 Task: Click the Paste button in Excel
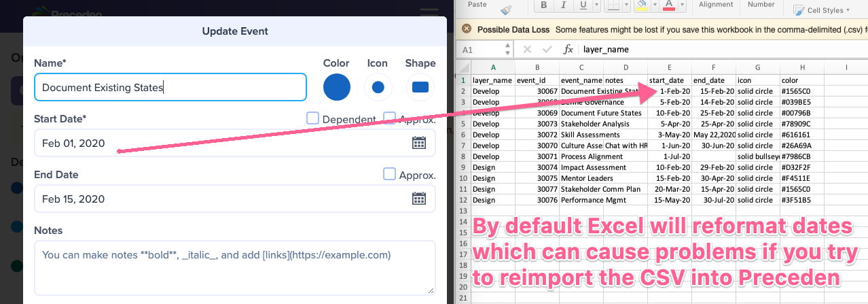click(x=477, y=4)
